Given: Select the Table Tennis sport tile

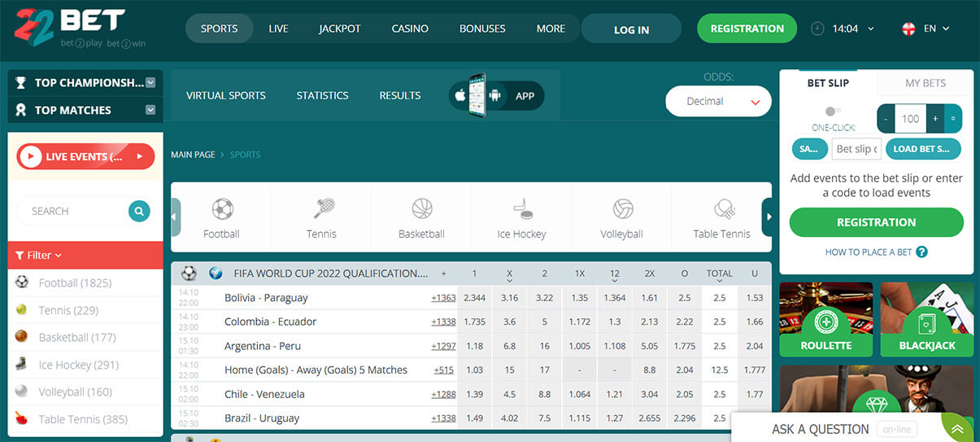Looking at the screenshot, I should 721,217.
